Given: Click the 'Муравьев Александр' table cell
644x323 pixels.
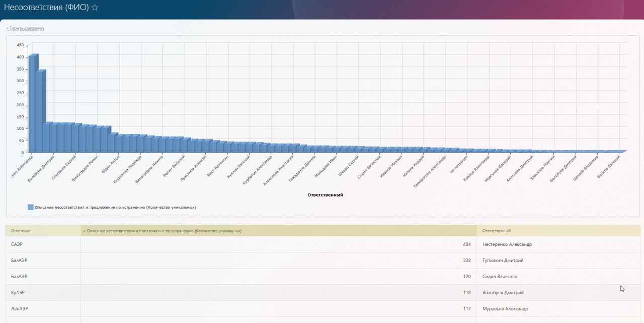Looking at the screenshot, I should [x=505, y=309].
